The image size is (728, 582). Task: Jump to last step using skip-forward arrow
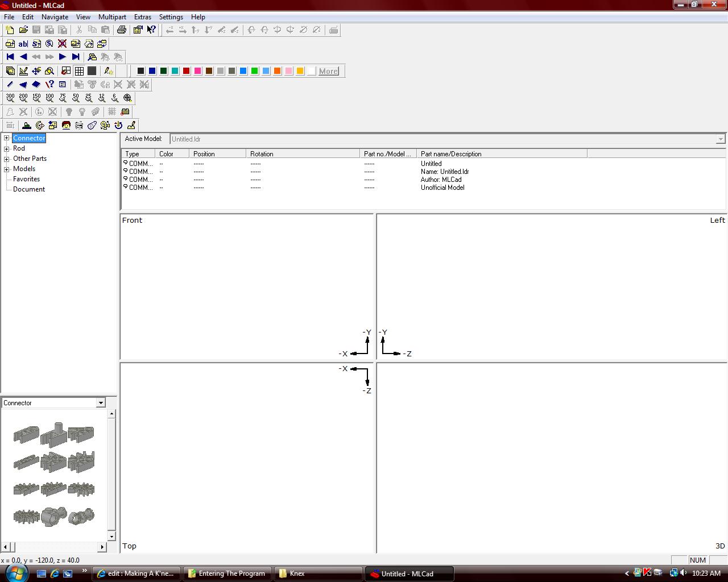(76, 57)
